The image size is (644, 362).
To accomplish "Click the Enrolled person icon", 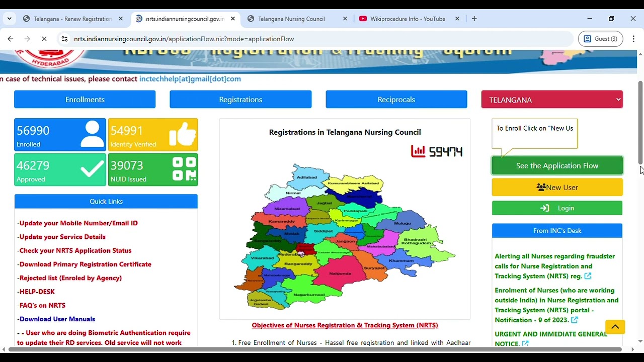I will coord(92,134).
